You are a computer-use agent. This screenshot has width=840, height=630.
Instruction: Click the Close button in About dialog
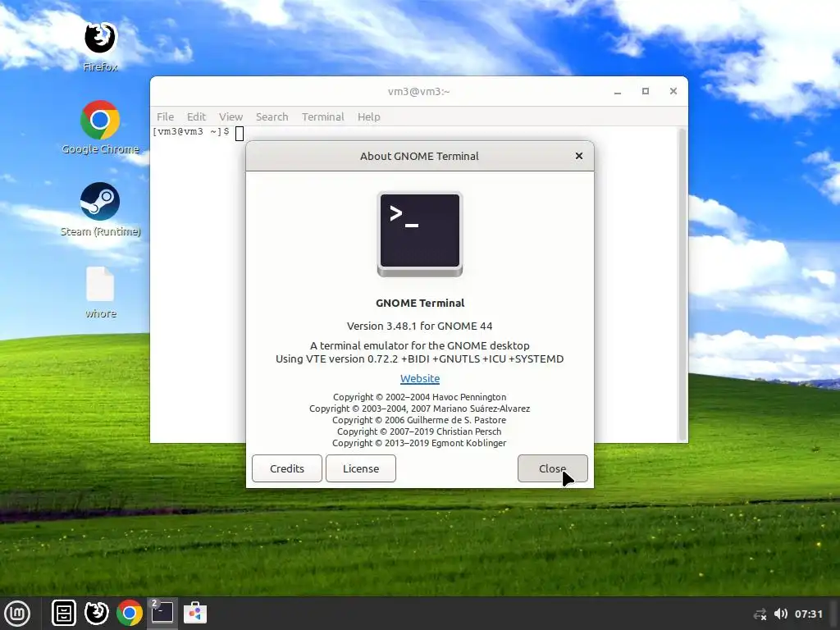[x=552, y=468]
